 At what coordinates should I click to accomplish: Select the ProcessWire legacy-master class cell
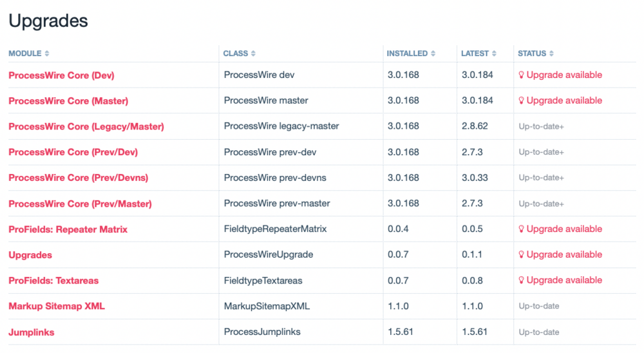coord(281,126)
